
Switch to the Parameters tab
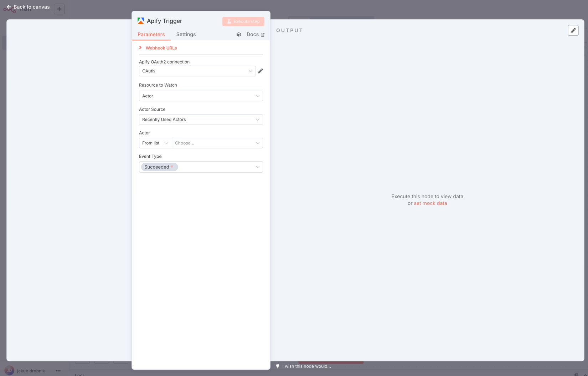pyautogui.click(x=151, y=34)
